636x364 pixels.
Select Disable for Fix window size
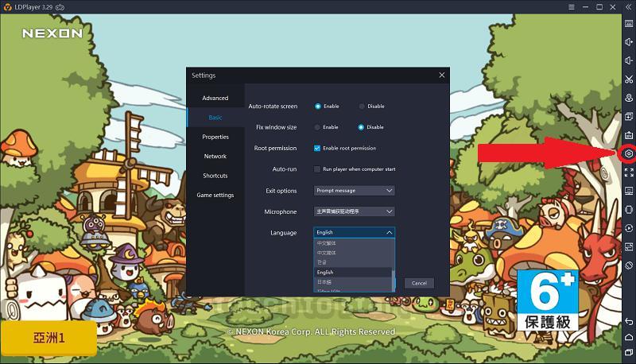[361, 127]
